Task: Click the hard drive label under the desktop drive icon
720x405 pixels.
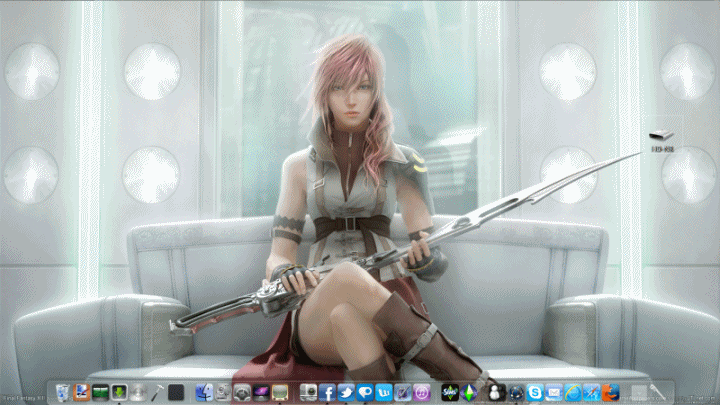Action: point(663,149)
